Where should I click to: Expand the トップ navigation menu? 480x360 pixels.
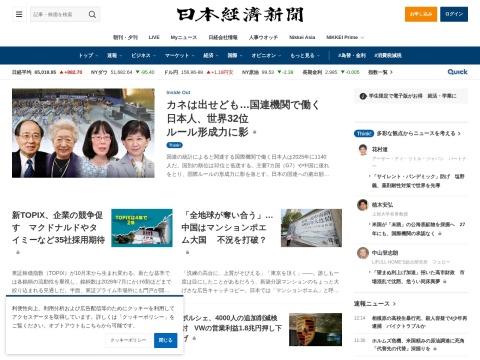coord(88,55)
